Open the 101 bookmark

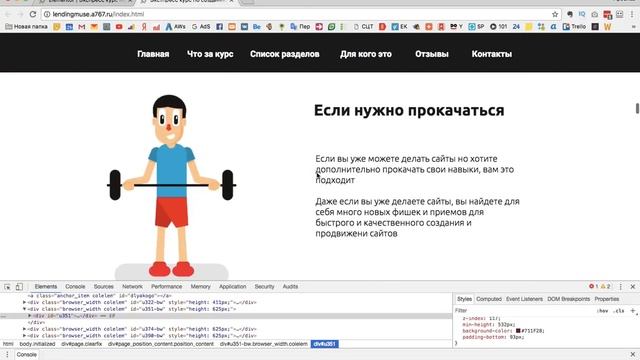[x=498, y=27]
